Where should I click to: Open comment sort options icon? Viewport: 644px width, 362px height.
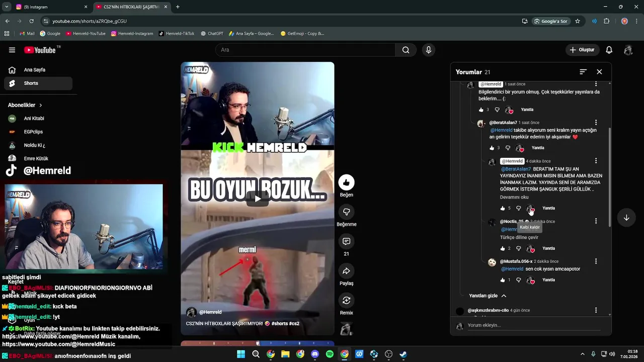click(583, 72)
